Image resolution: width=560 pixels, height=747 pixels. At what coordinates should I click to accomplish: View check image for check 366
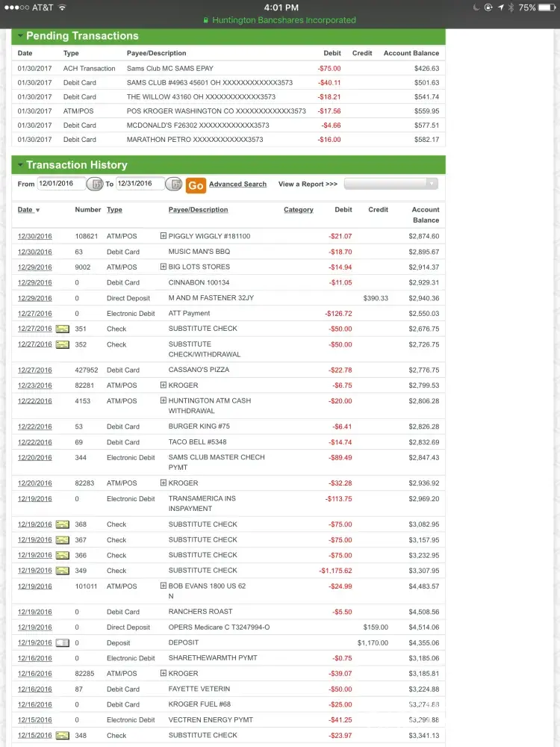(x=63, y=556)
